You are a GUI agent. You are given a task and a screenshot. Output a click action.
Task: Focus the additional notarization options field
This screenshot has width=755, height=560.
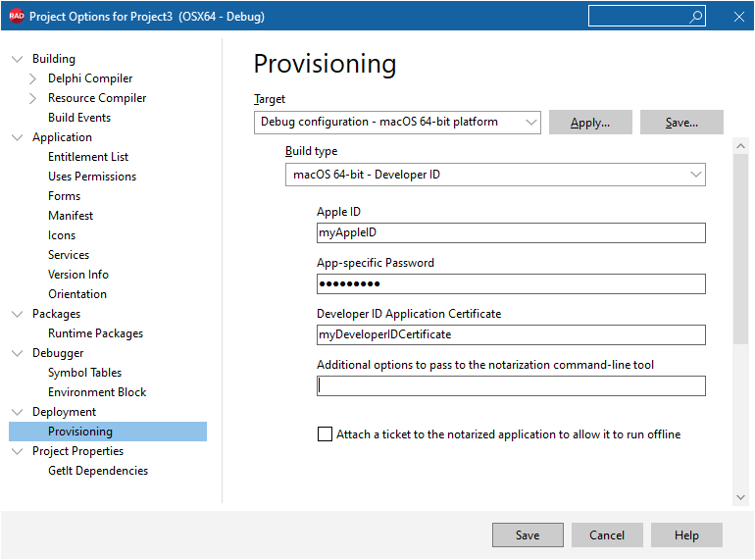point(512,386)
